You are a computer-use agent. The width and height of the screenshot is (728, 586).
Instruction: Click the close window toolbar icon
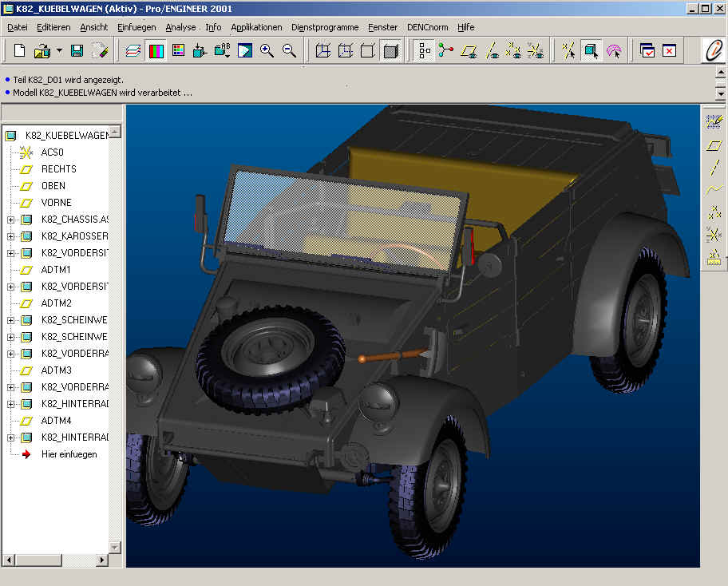[x=669, y=50]
